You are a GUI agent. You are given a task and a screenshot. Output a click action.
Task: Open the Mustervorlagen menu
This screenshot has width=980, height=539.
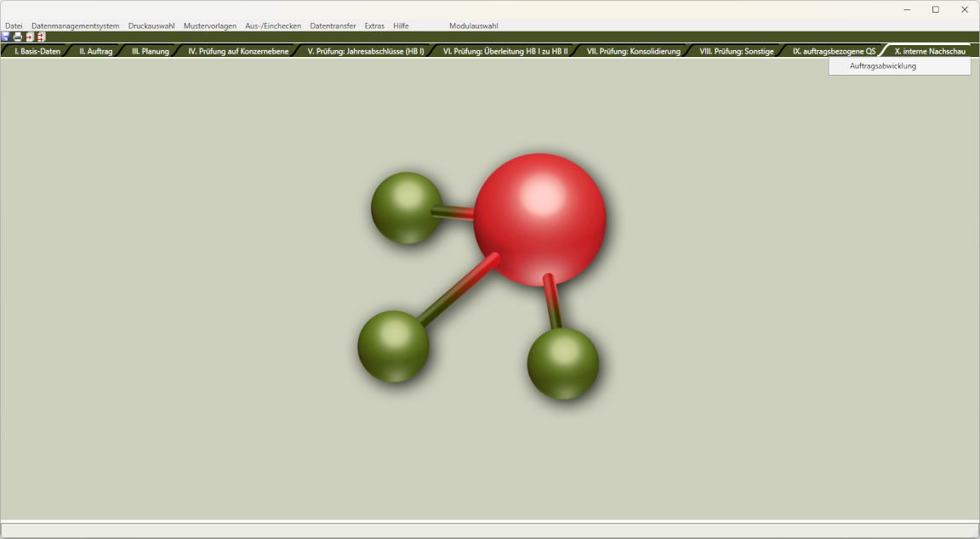[210, 26]
